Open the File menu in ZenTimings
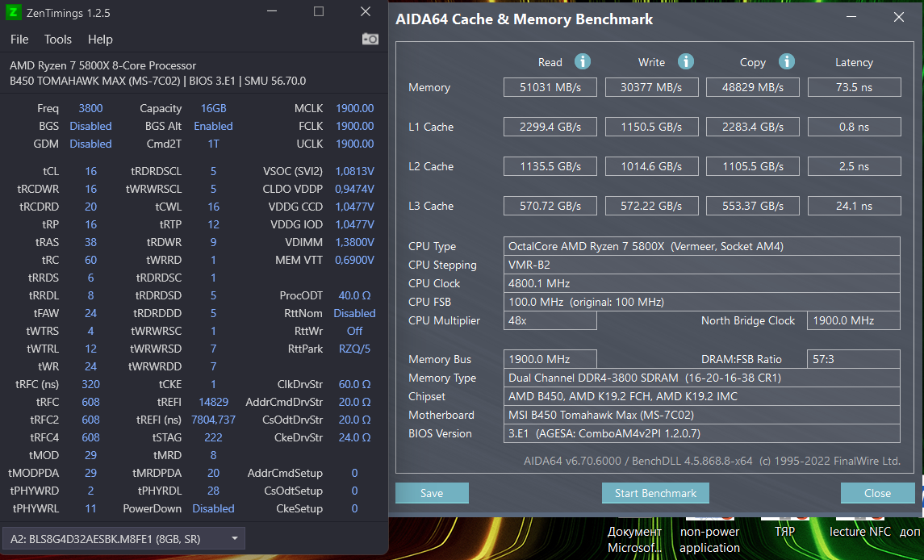 point(19,40)
